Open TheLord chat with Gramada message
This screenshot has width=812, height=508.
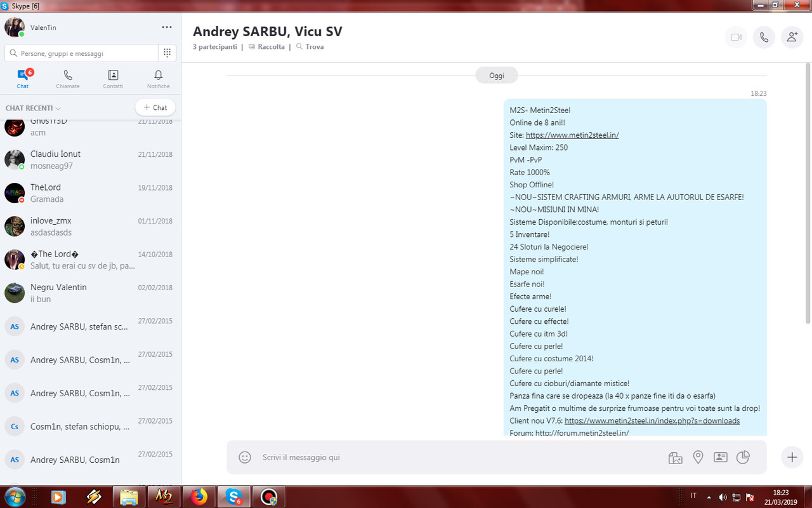coord(90,193)
